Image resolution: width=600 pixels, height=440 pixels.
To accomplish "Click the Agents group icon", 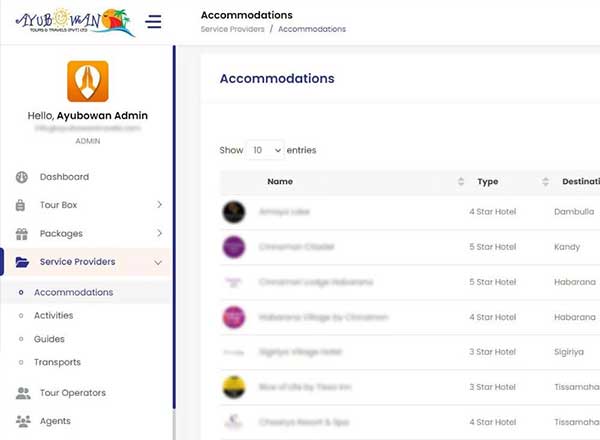I will pyautogui.click(x=23, y=421).
